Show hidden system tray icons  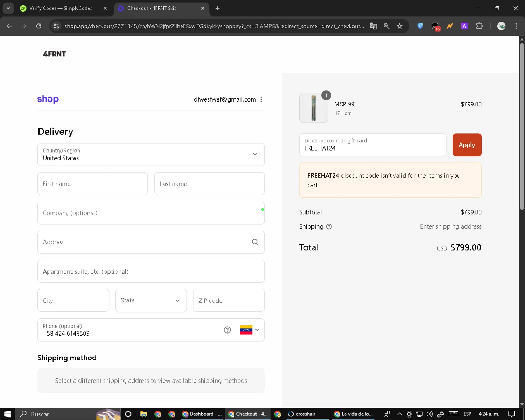(399, 414)
